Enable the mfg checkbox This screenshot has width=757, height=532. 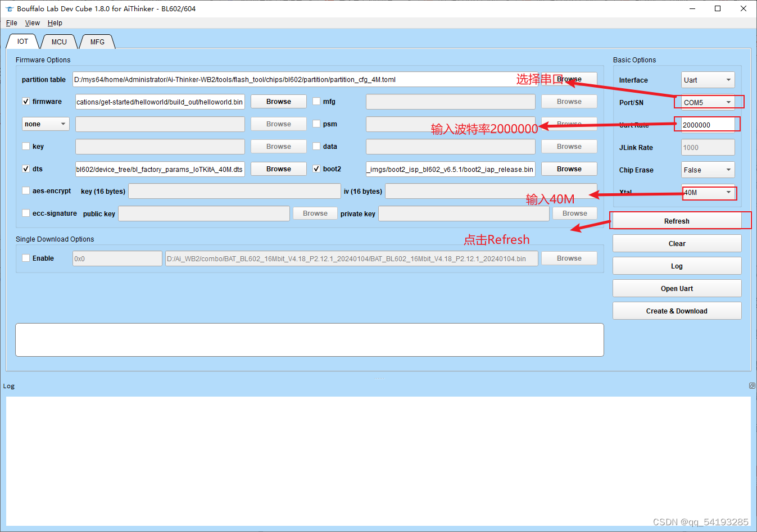316,102
